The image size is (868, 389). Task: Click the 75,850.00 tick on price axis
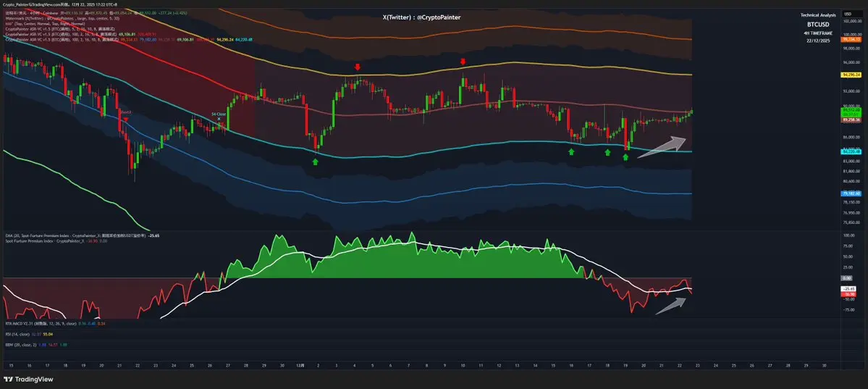pos(852,222)
